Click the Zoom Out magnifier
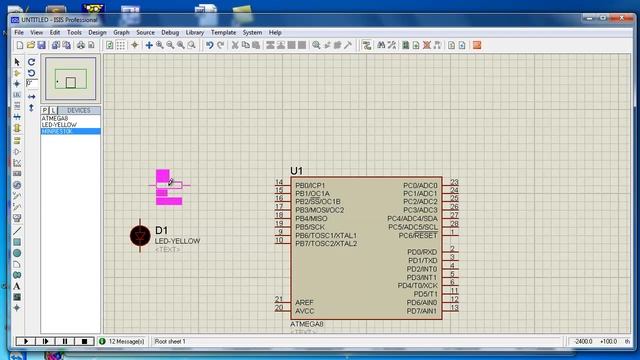 (x=170, y=45)
